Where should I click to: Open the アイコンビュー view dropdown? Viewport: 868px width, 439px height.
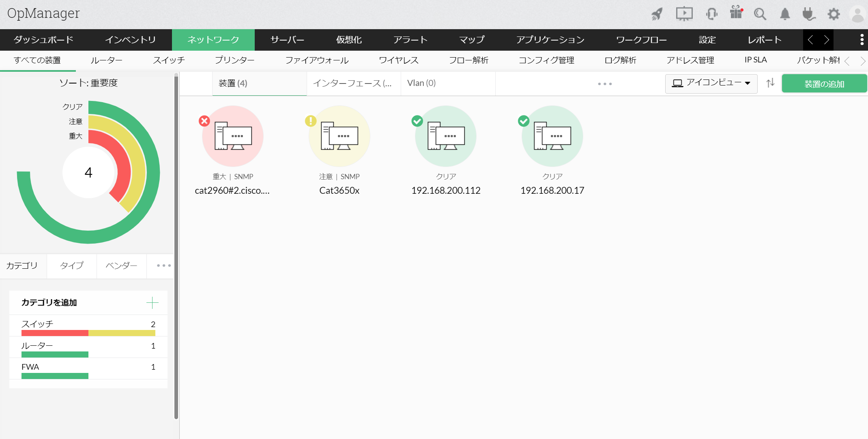tap(711, 83)
